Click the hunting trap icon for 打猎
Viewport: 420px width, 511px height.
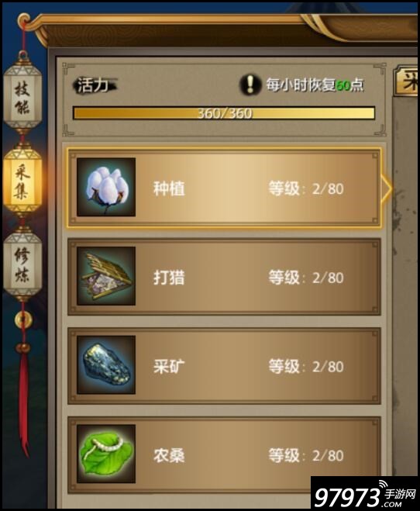click(x=106, y=276)
